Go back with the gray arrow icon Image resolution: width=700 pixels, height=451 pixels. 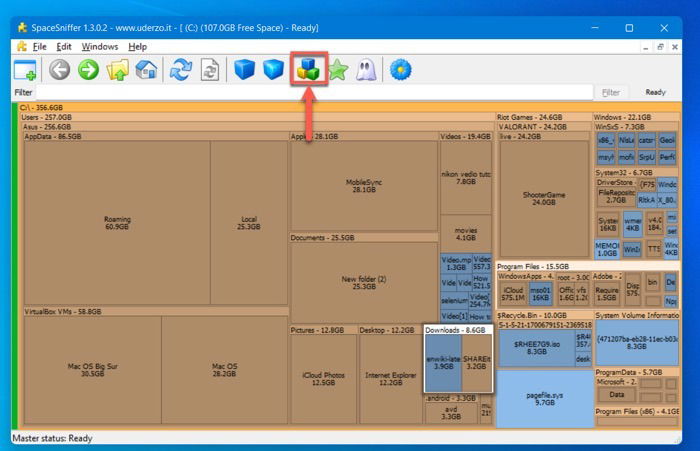59,70
